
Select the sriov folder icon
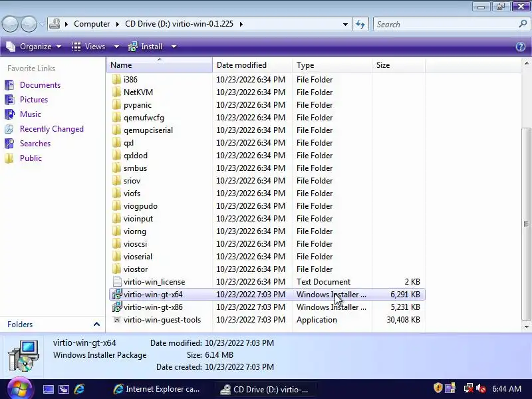[116, 180]
